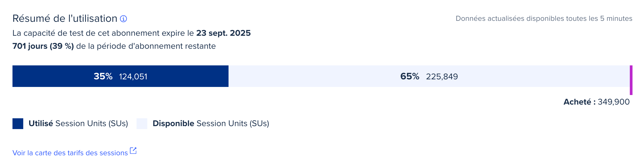Click the 701 jours (39 %) text
This screenshot has width=644, height=168.
click(x=43, y=46)
